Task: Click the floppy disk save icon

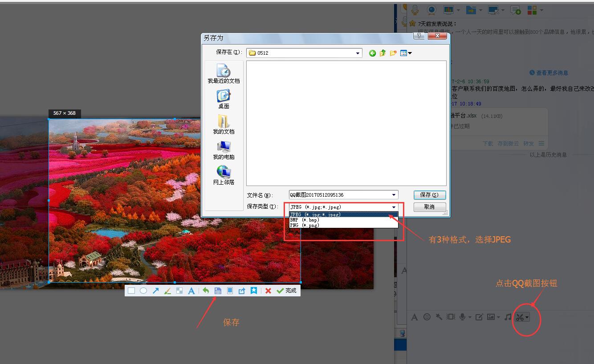Action: tap(218, 291)
